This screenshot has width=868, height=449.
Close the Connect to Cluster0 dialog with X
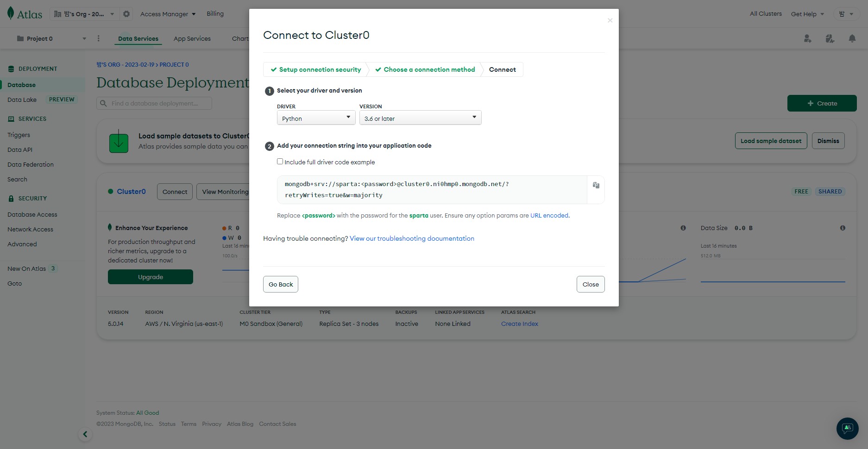click(x=610, y=20)
